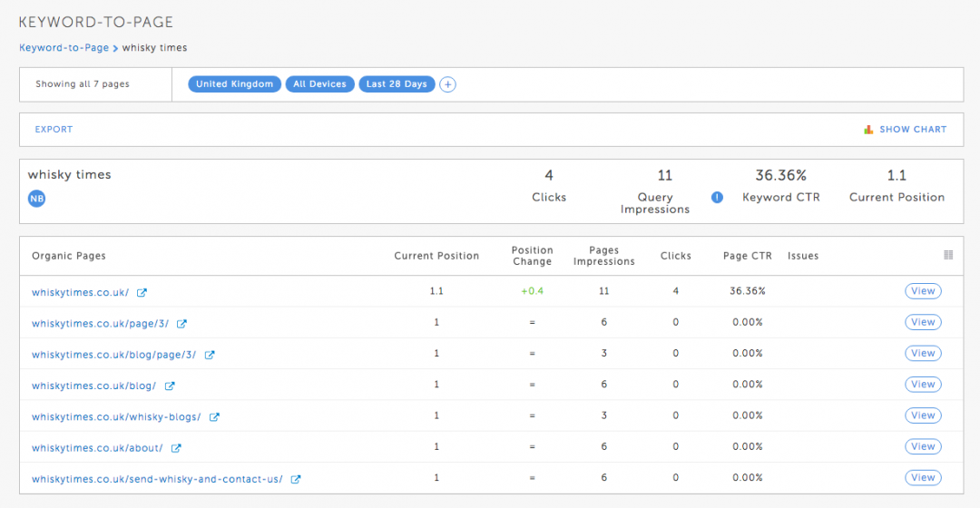Sort by Pages Impressions column header
Viewport: 980px width, 508px height.
click(x=603, y=256)
